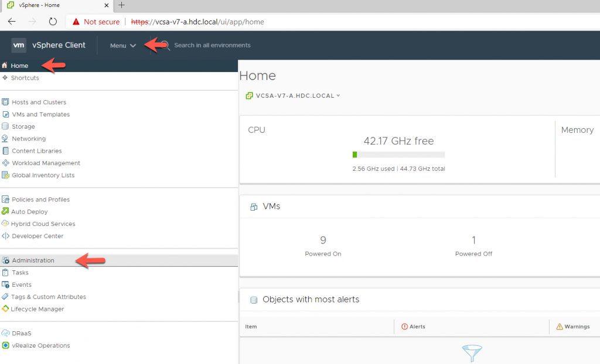Sort by the Alerts column header
This screenshot has width=600, height=364.
[x=417, y=327]
